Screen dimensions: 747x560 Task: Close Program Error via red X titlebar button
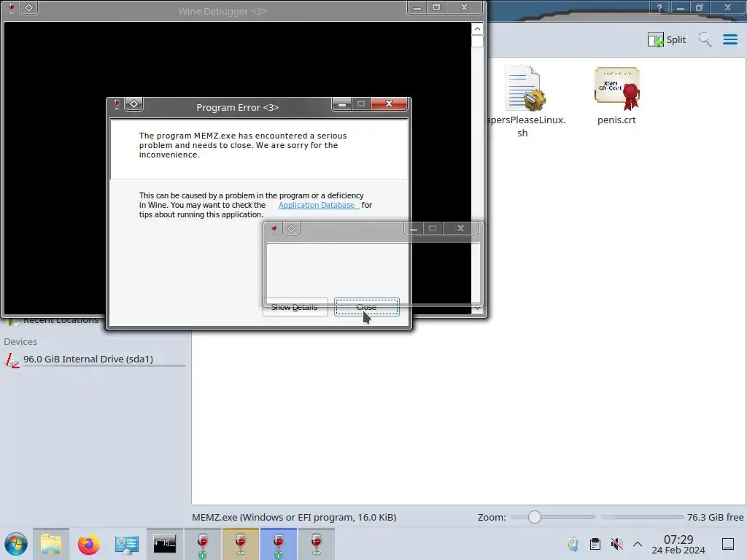389,104
